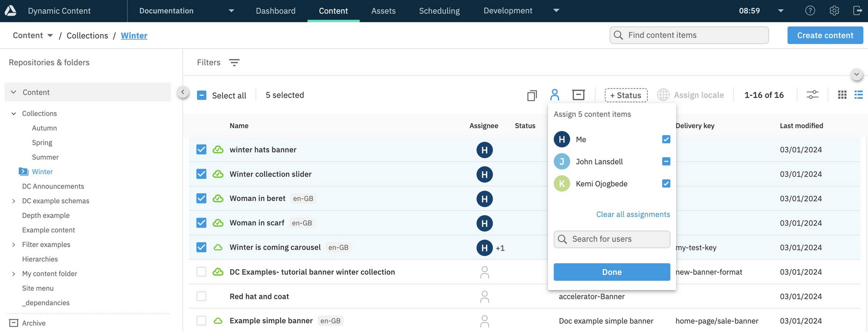Click the Done button
Image resolution: width=868 pixels, height=332 pixels.
click(x=612, y=272)
